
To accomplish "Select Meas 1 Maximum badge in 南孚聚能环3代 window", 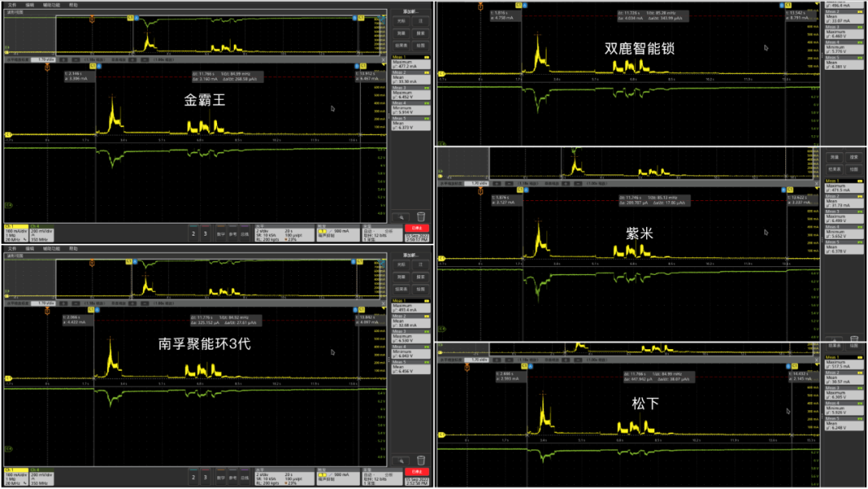I will coord(411,306).
